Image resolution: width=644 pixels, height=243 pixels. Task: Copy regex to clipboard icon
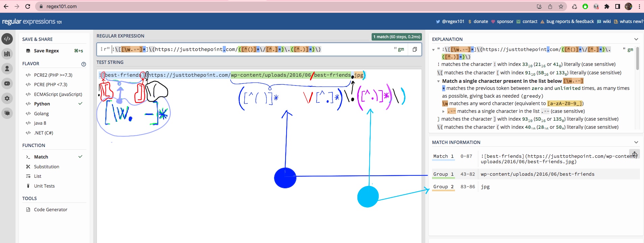415,49
